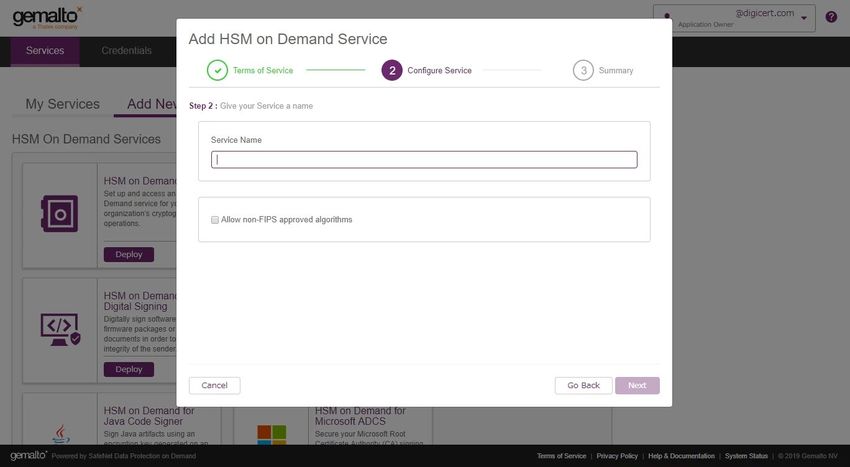Open the Credentials navigation tab
The height and width of the screenshot is (467, 850).
point(126,51)
